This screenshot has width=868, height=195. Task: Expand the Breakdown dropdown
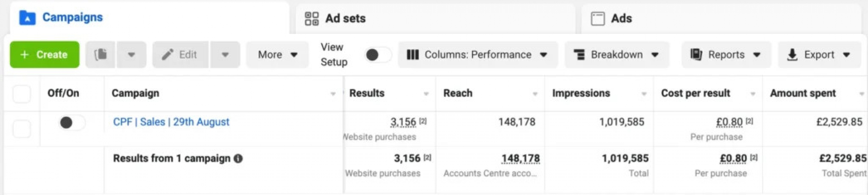616,55
